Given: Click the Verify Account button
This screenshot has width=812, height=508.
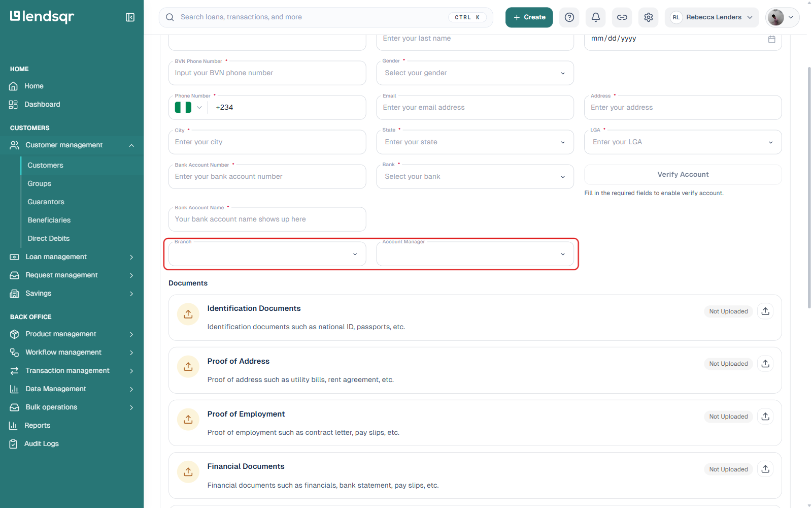Looking at the screenshot, I should tap(683, 174).
